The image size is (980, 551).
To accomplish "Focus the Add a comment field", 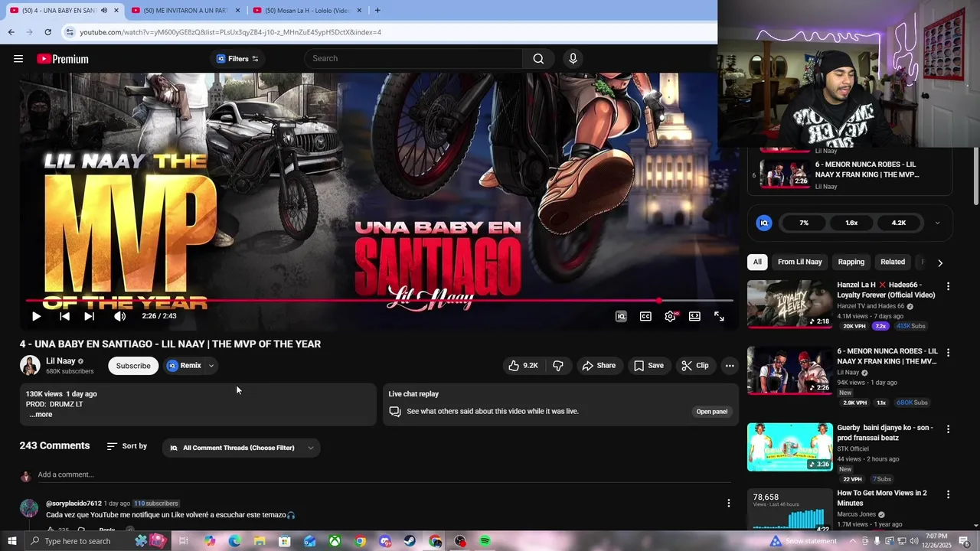I will tap(383, 474).
